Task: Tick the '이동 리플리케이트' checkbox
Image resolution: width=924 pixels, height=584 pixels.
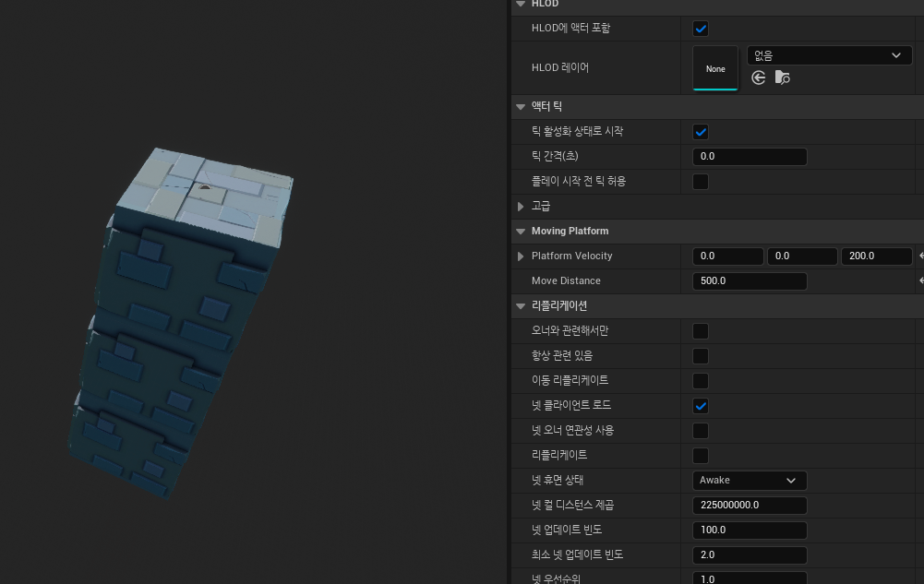Action: [700, 381]
